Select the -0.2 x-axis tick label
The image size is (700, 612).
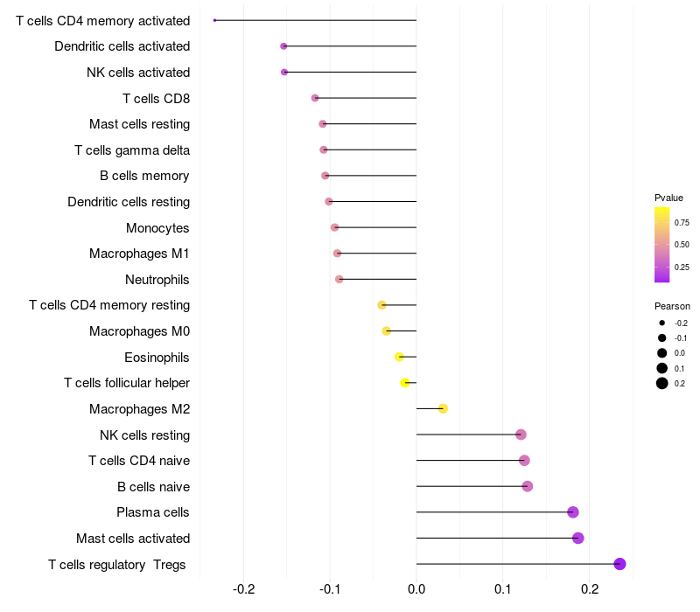pyautogui.click(x=243, y=589)
